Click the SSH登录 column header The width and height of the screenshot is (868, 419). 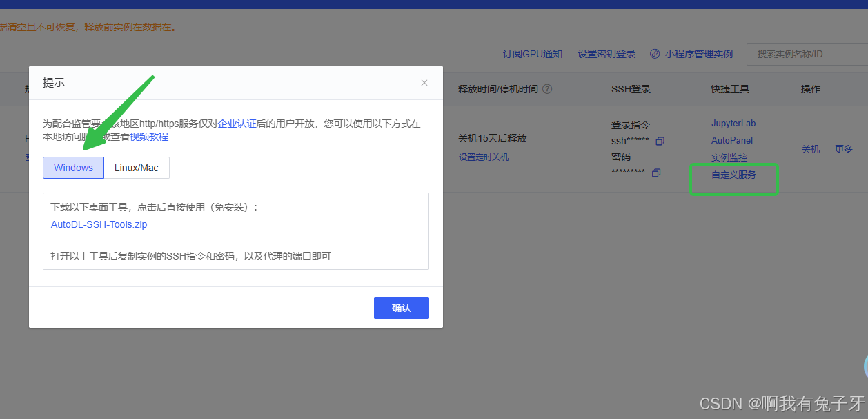pyautogui.click(x=631, y=89)
